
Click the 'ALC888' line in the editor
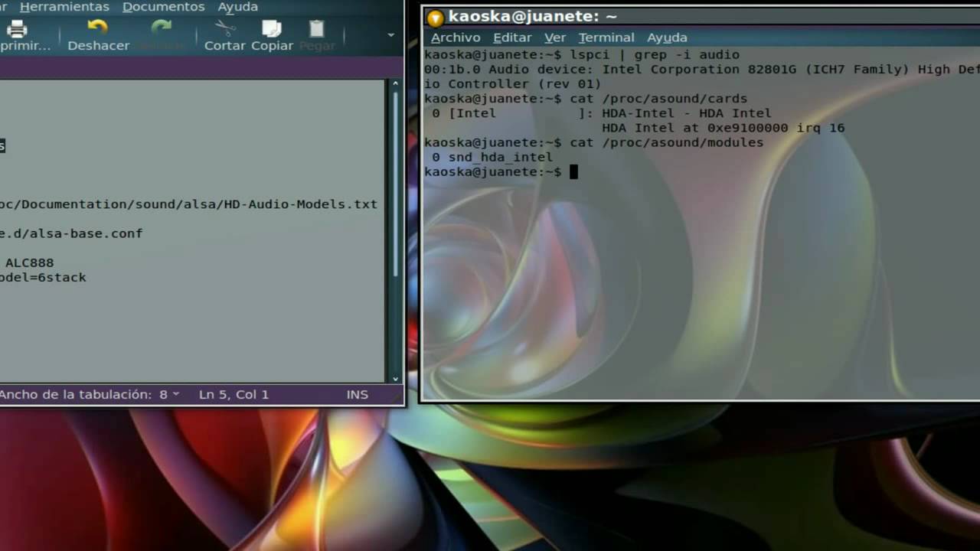pos(29,262)
